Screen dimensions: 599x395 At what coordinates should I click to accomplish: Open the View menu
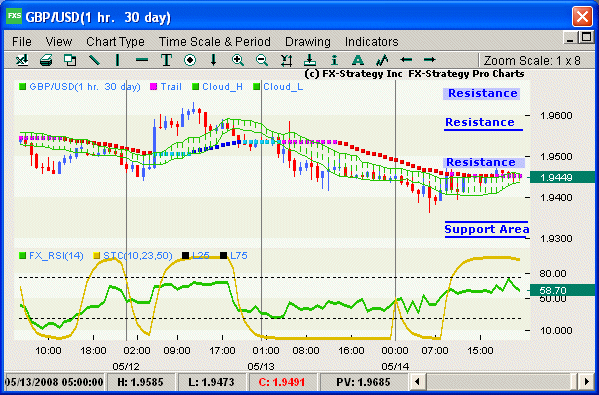click(x=58, y=41)
